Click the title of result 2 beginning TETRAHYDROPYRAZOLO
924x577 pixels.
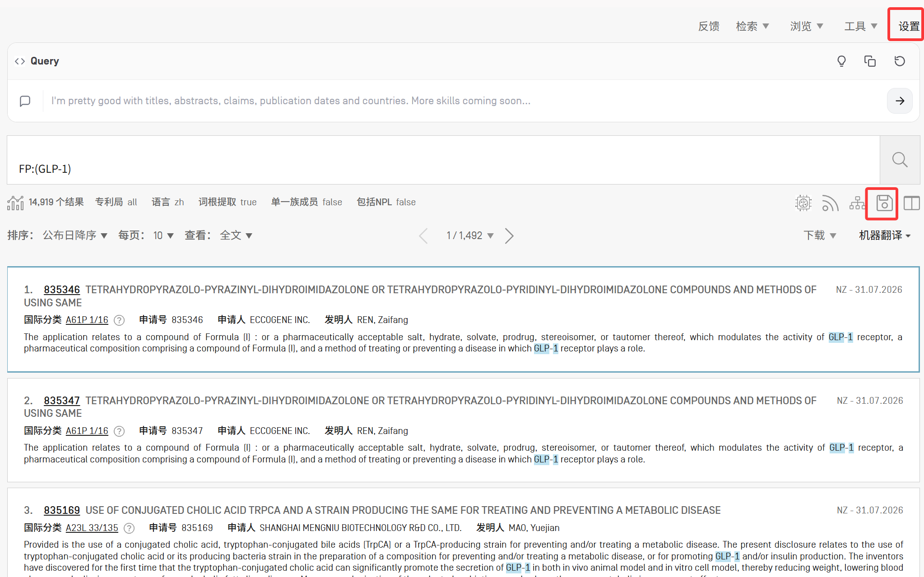pyautogui.click(x=420, y=407)
